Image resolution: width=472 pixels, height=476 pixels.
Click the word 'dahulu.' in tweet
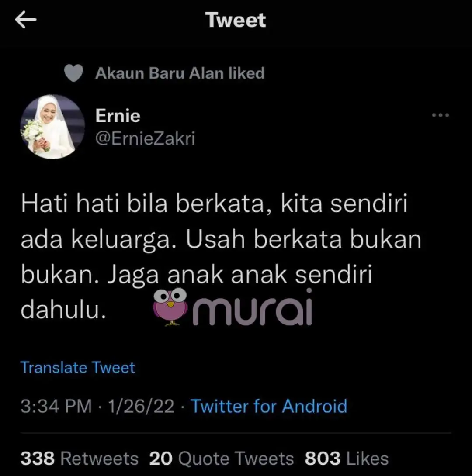[63, 310]
